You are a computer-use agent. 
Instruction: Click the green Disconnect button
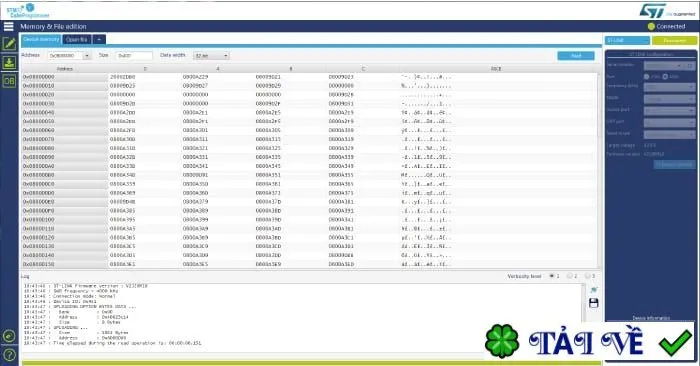[x=674, y=41]
